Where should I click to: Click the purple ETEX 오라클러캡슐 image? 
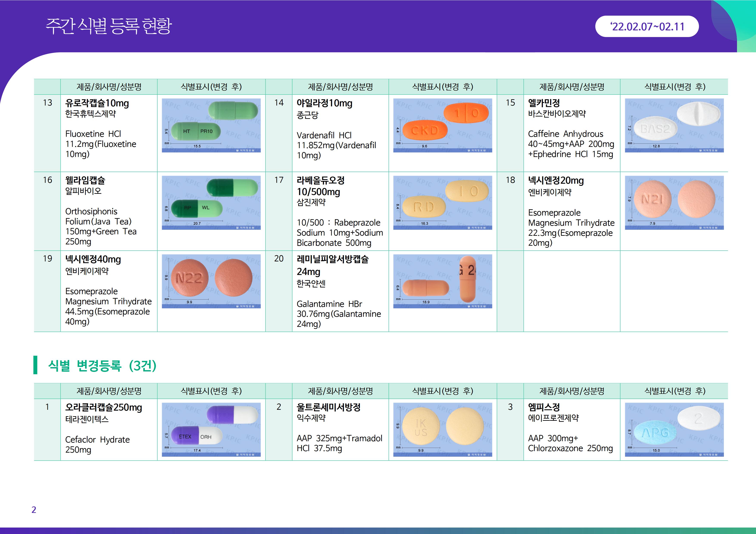click(211, 429)
